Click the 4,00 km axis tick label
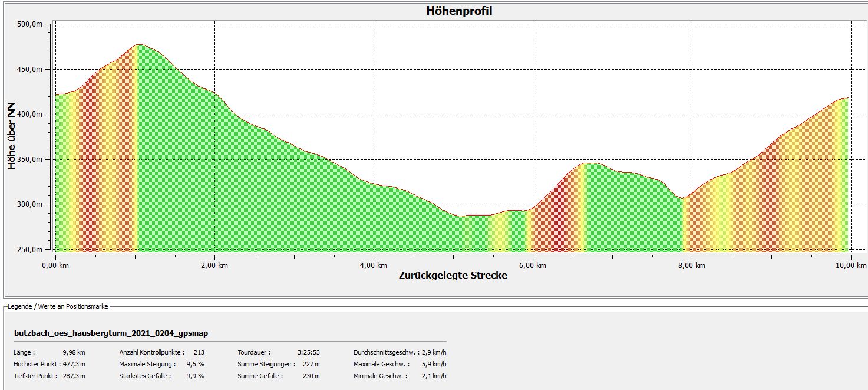This screenshot has width=868, height=390. tap(374, 266)
